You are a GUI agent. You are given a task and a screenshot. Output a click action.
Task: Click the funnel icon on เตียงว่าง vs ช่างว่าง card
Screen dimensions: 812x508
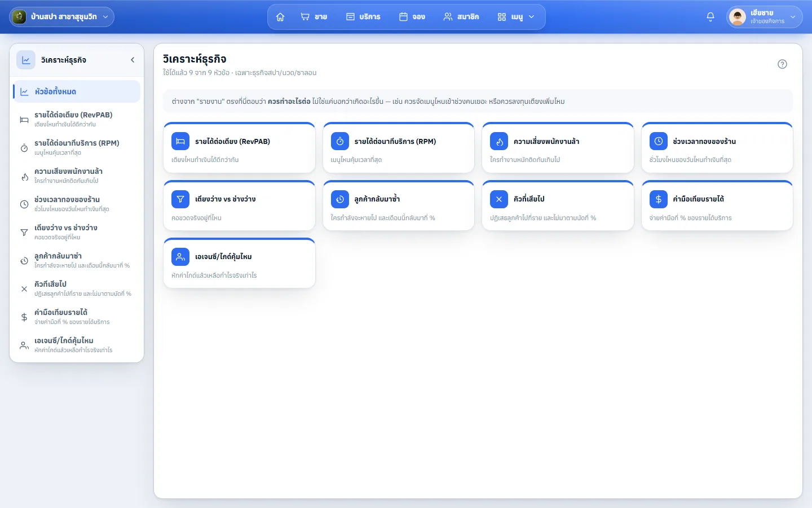pos(180,199)
